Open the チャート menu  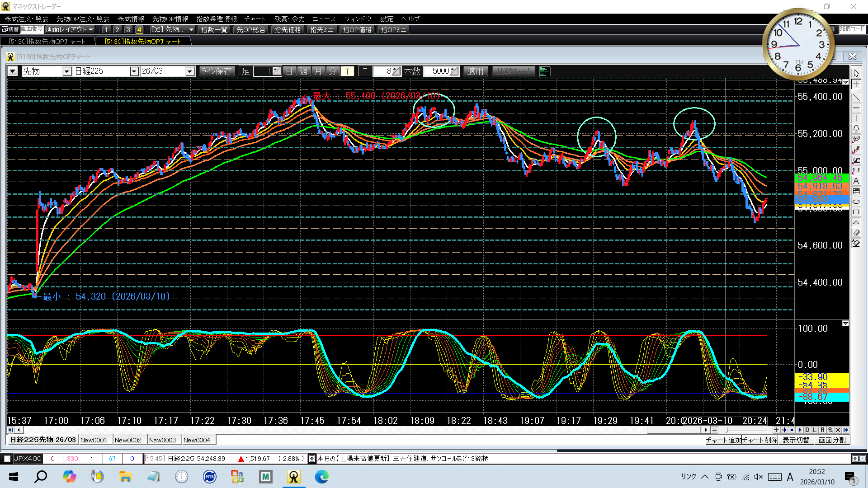click(x=255, y=19)
